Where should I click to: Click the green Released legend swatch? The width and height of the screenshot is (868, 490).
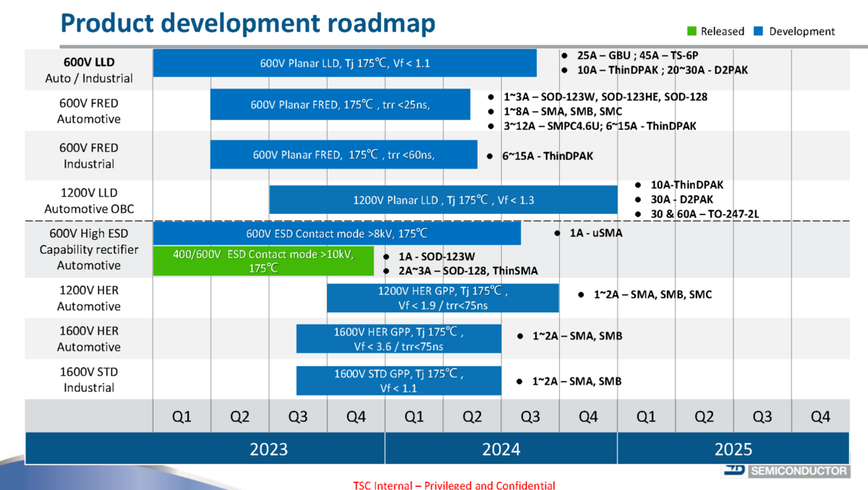692,31
